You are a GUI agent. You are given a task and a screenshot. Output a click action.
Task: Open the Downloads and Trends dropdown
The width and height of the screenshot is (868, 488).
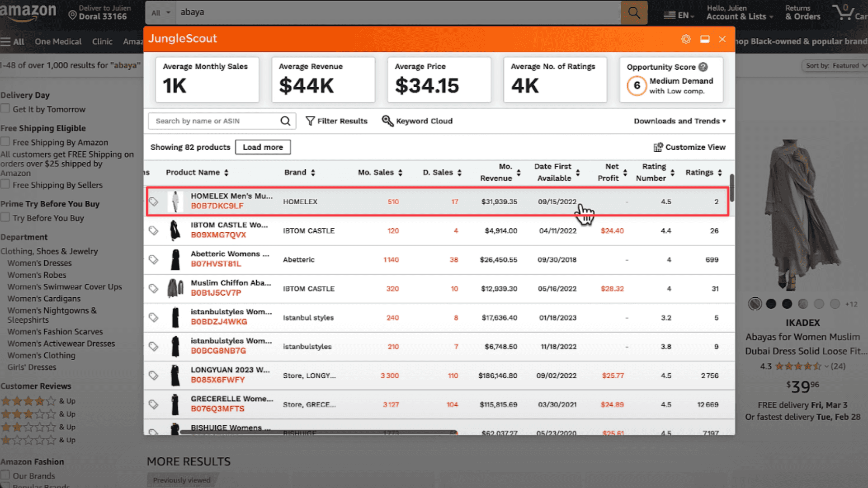[679, 121]
